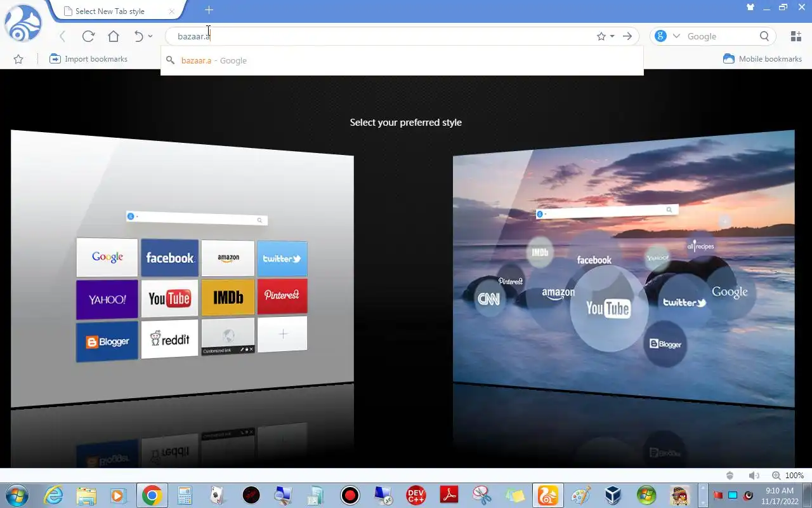This screenshot has height=508, width=812.
Task: Mute sound via status bar speaker icon
Action: point(754,476)
